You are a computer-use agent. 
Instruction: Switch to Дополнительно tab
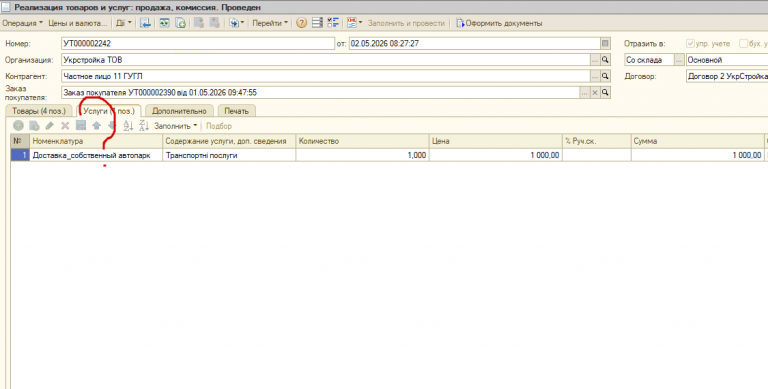(179, 111)
